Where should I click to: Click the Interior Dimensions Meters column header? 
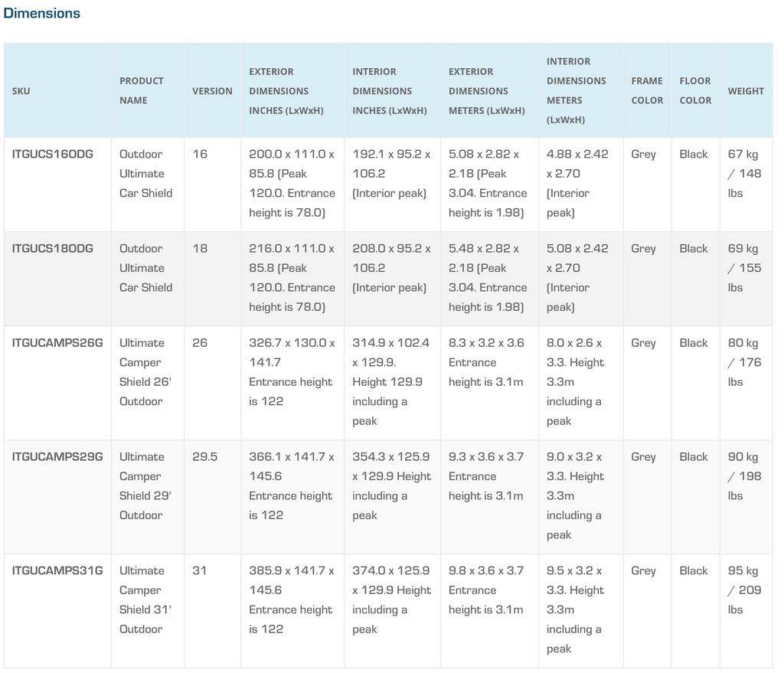point(577,90)
